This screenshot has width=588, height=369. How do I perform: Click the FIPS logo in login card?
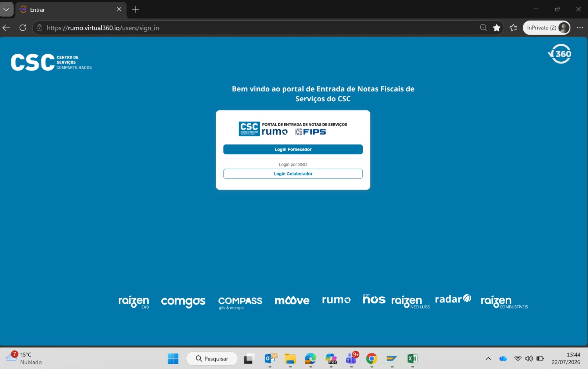[x=311, y=132]
